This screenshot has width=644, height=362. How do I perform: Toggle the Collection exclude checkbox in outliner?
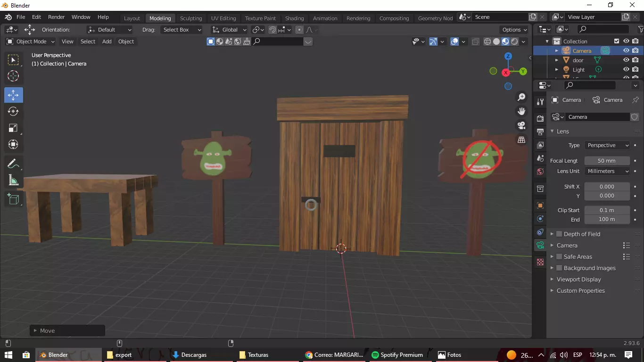point(617,41)
